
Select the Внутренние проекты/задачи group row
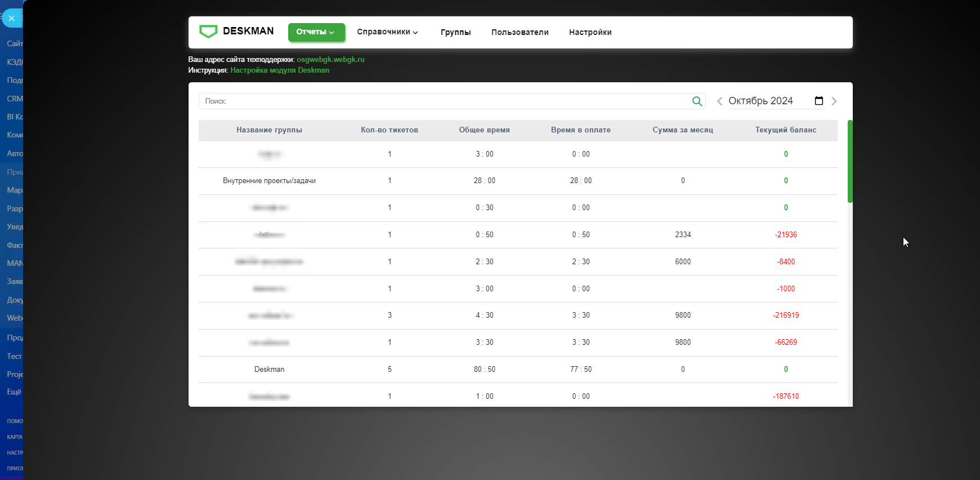pyautogui.click(x=269, y=181)
